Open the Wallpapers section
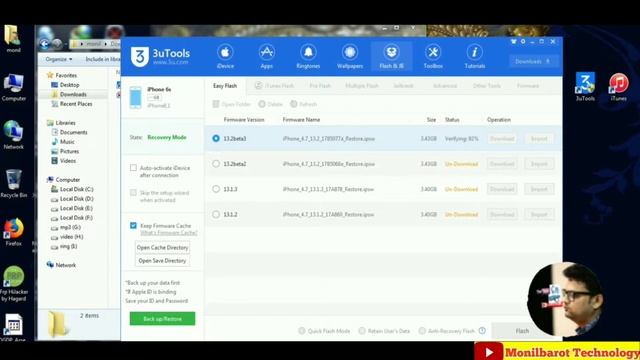The width and height of the screenshot is (640, 360). click(x=350, y=56)
